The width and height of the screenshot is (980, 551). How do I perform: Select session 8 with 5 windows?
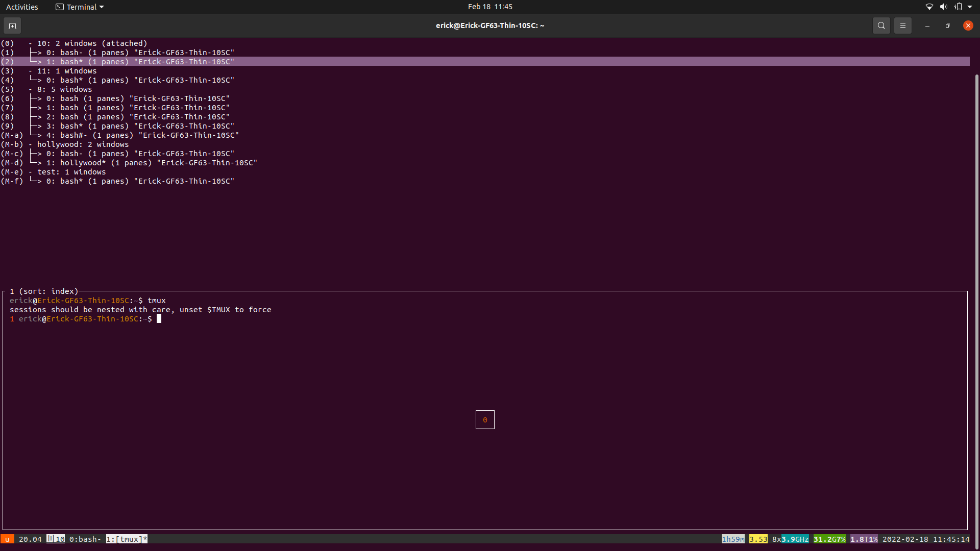tap(485, 89)
